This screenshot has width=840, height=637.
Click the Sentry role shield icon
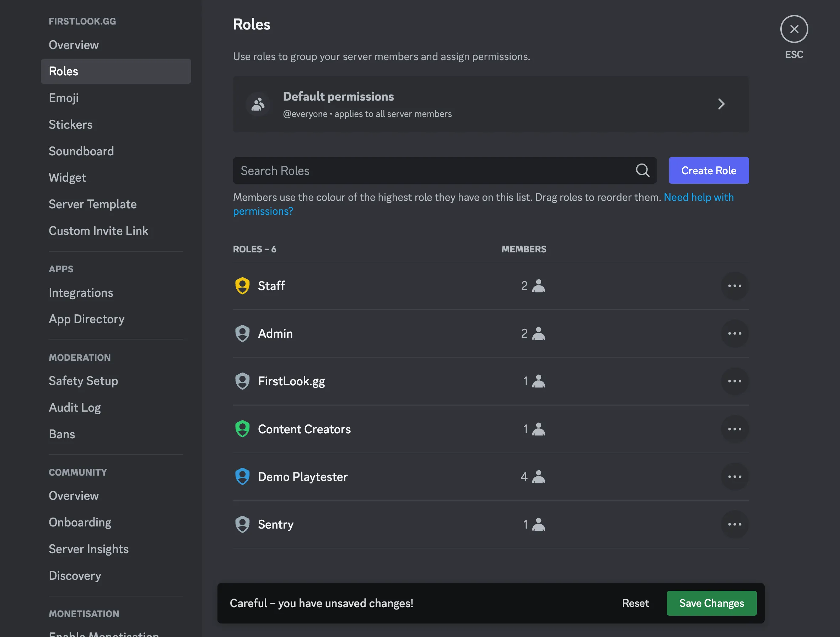pyautogui.click(x=243, y=525)
